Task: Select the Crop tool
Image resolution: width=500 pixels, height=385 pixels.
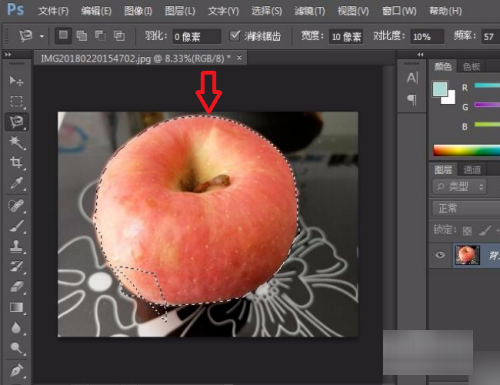Action: click(16, 163)
